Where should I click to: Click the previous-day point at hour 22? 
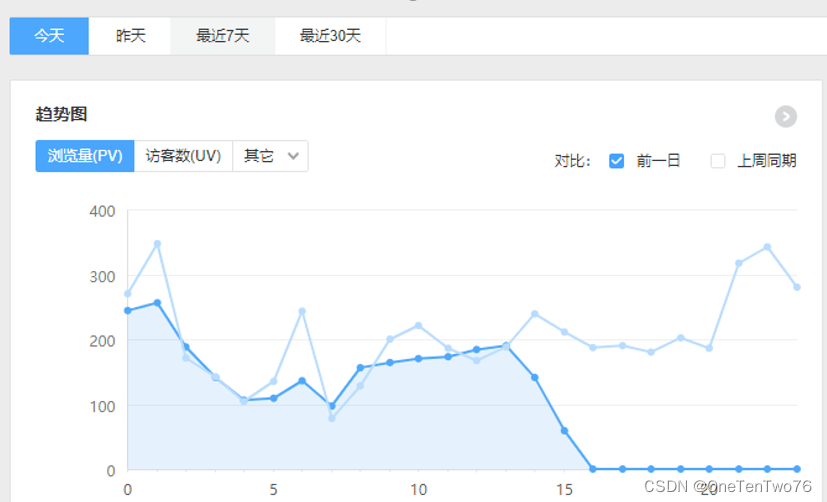coord(767,247)
